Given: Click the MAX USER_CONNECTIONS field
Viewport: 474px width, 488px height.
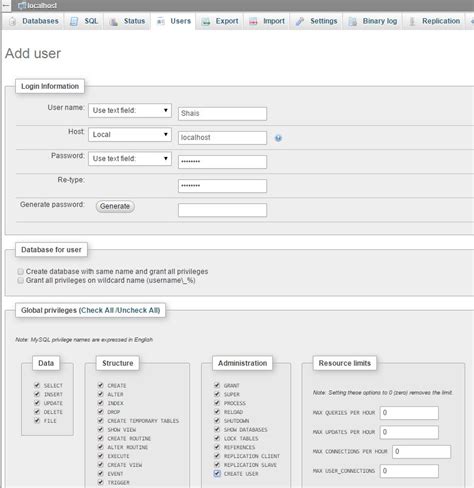Looking at the screenshot, I should (x=409, y=471).
